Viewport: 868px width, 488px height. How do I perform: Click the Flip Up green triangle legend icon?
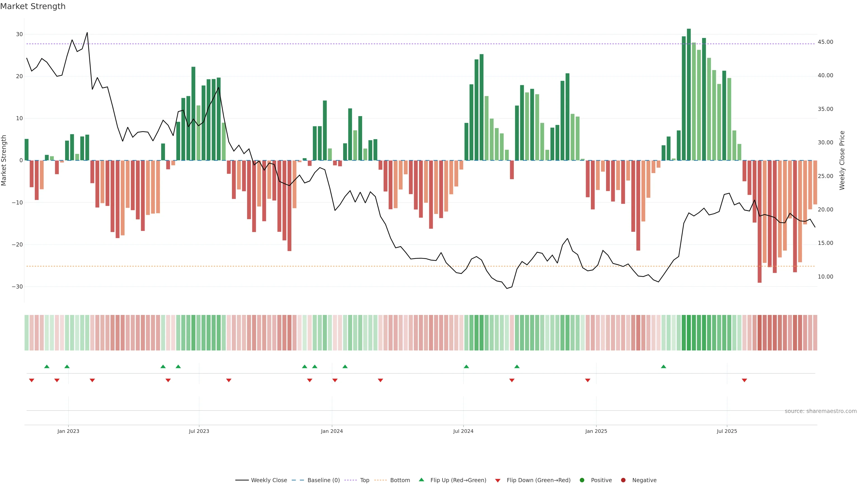421,480
